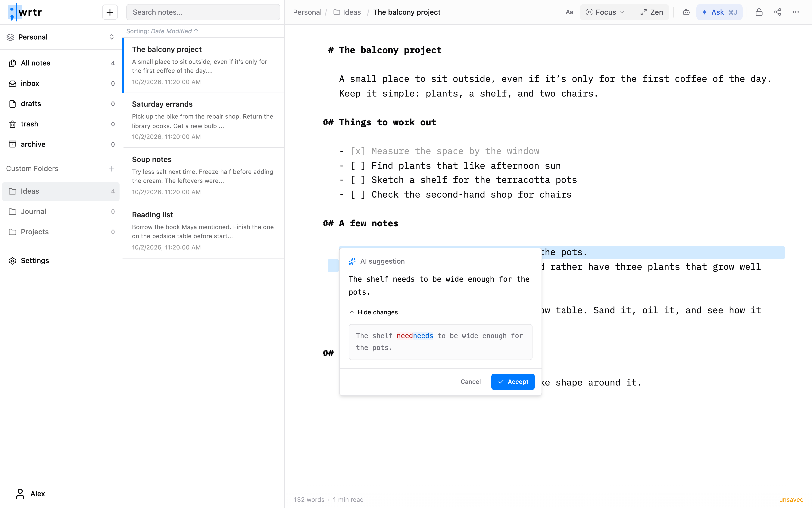Click Alex user profile

point(30,494)
